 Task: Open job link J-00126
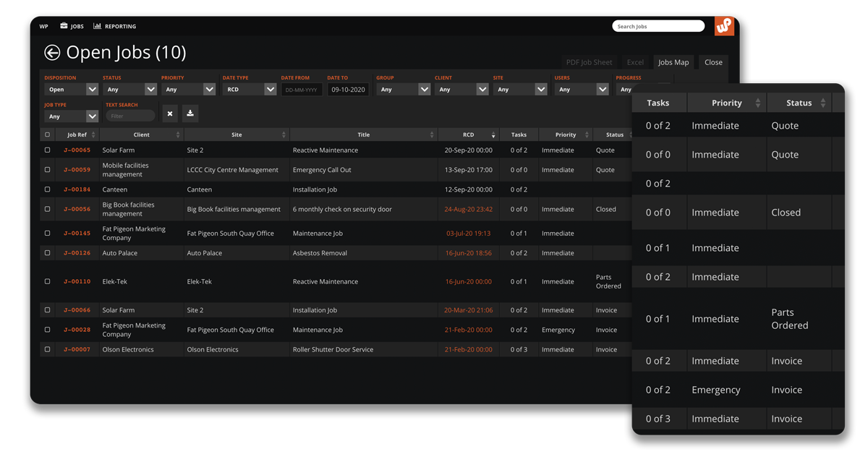pyautogui.click(x=77, y=253)
